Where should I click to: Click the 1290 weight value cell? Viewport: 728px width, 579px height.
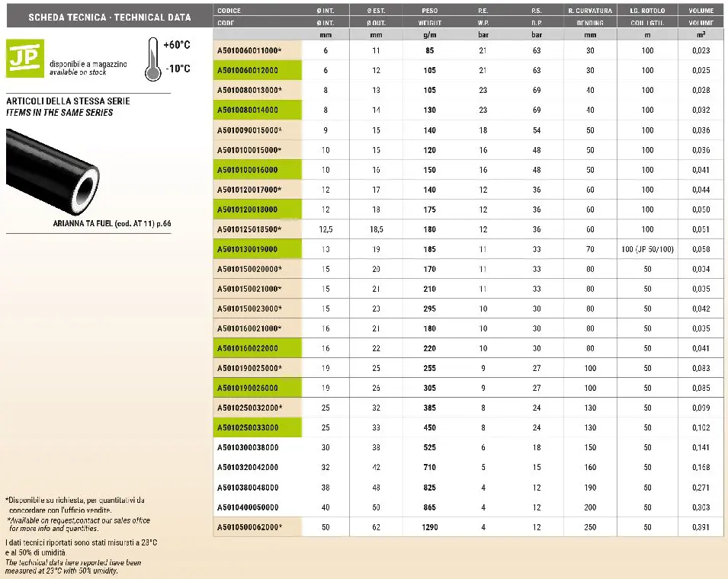coord(429,527)
